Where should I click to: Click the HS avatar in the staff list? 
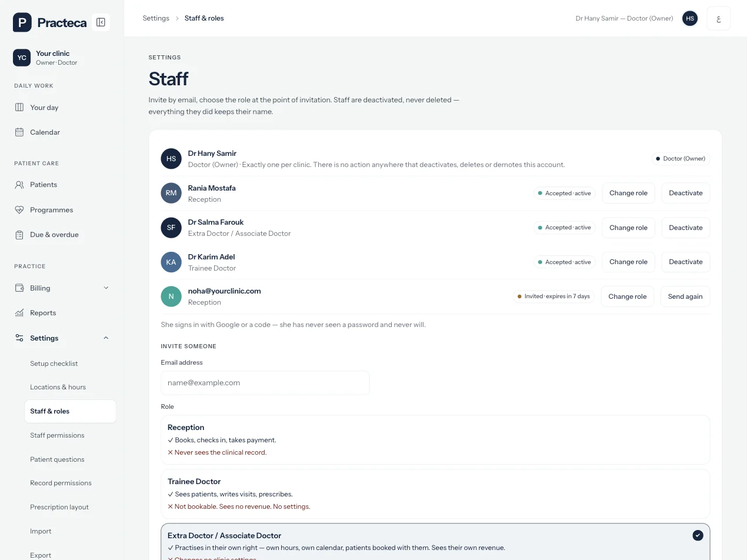point(171,159)
